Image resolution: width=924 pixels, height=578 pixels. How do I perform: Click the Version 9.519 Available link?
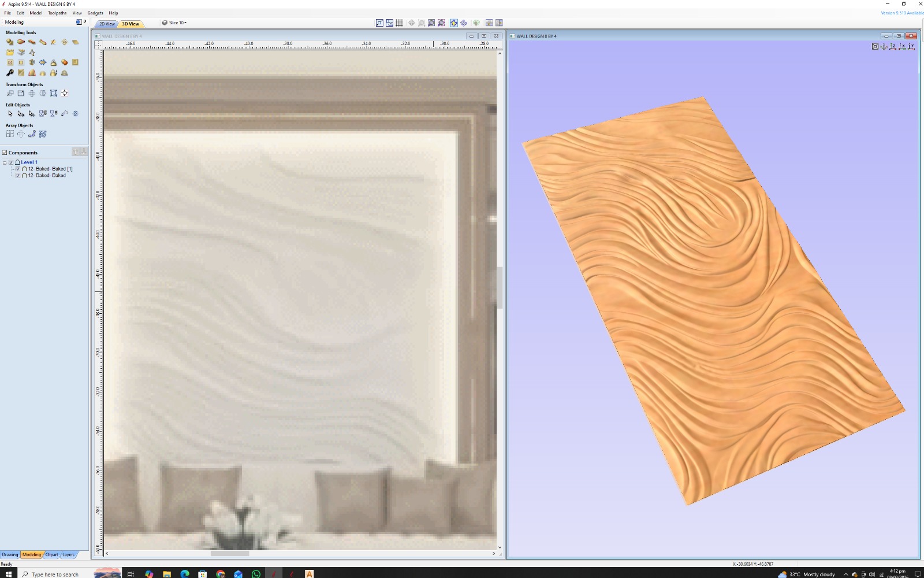point(901,13)
